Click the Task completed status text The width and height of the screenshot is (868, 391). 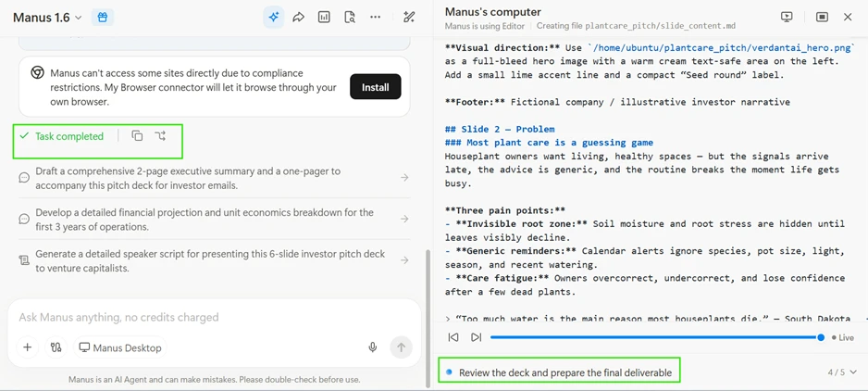(x=69, y=136)
